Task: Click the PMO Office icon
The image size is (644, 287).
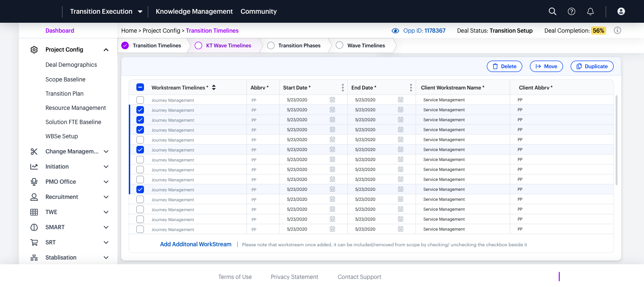Action: click(34, 182)
